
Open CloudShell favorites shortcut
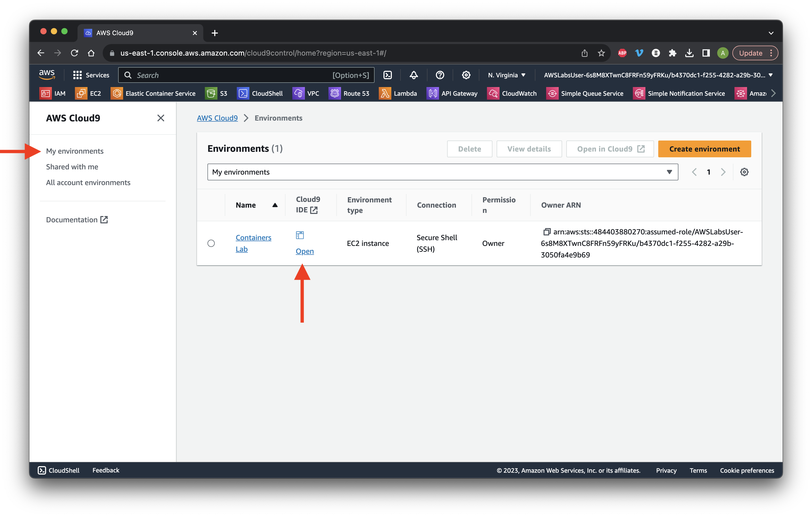(260, 94)
